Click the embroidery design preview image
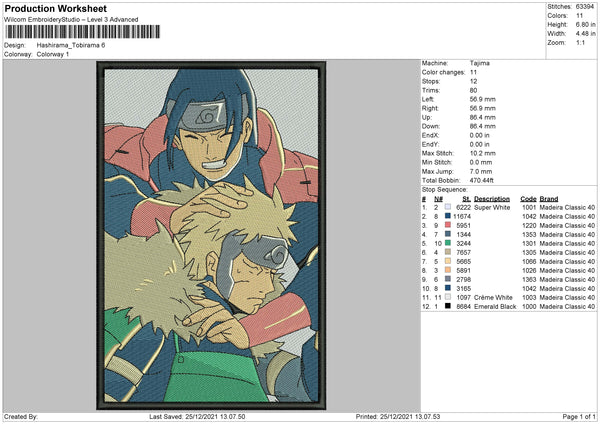 click(211, 235)
